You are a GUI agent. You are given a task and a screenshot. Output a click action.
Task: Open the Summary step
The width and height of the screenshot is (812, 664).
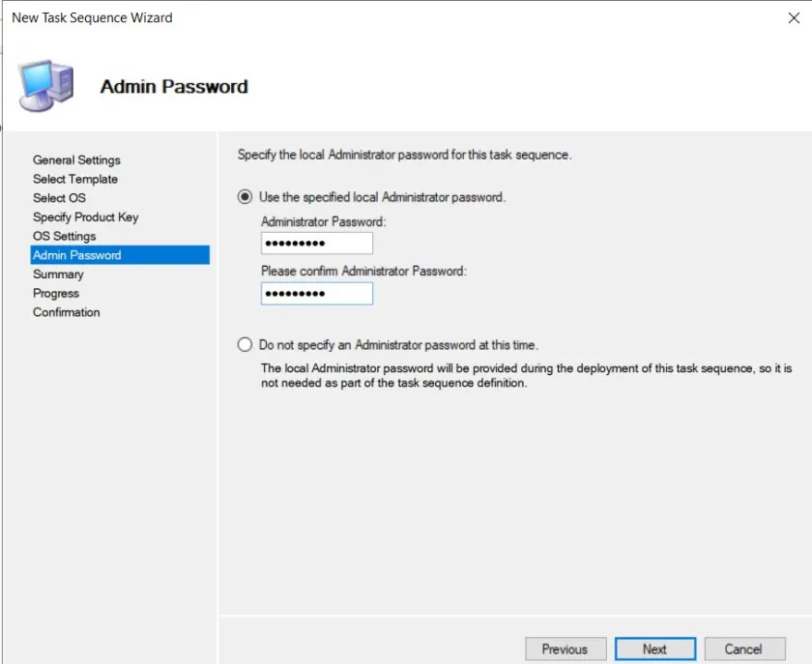[58, 274]
